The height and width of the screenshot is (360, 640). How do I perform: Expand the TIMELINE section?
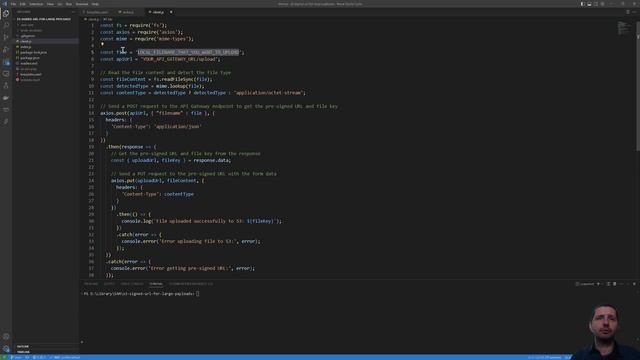45,351
